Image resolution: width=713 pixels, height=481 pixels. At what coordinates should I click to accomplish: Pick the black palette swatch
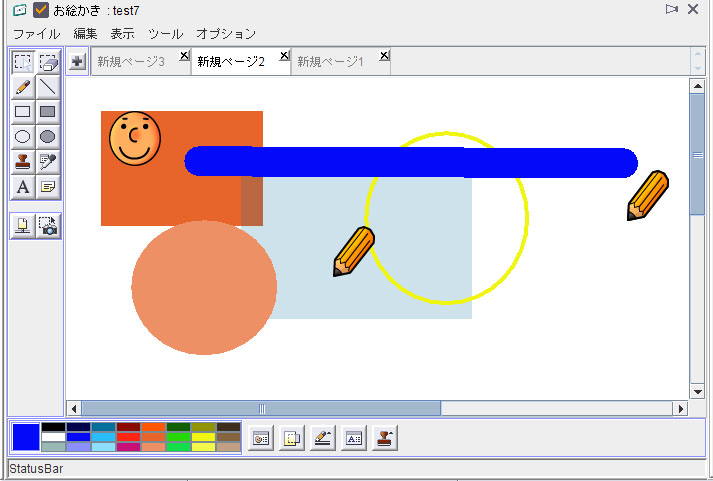coord(53,427)
